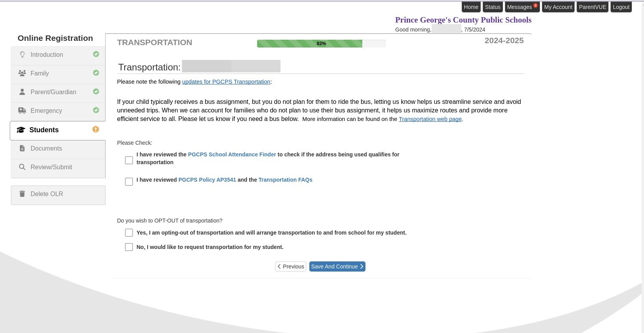This screenshot has width=644, height=333.
Task: Click the Family group icon in sidebar
Action: (22, 73)
